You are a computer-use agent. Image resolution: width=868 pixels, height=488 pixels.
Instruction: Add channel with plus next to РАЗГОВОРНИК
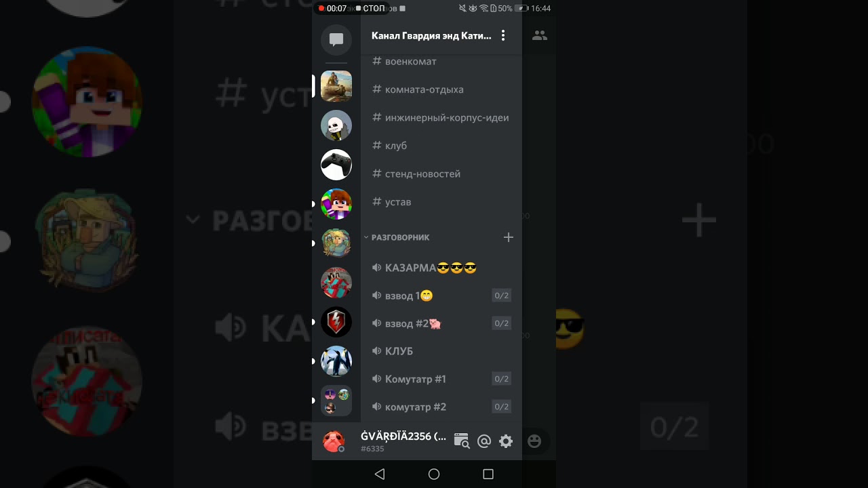click(509, 237)
